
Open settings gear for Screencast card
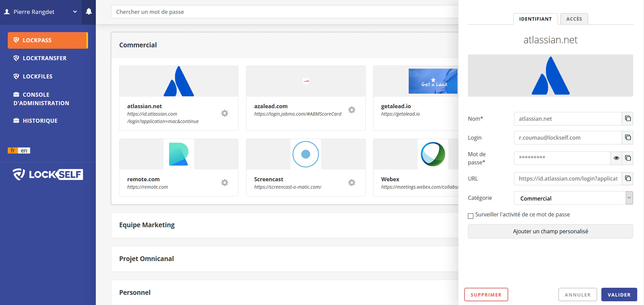[x=352, y=183]
